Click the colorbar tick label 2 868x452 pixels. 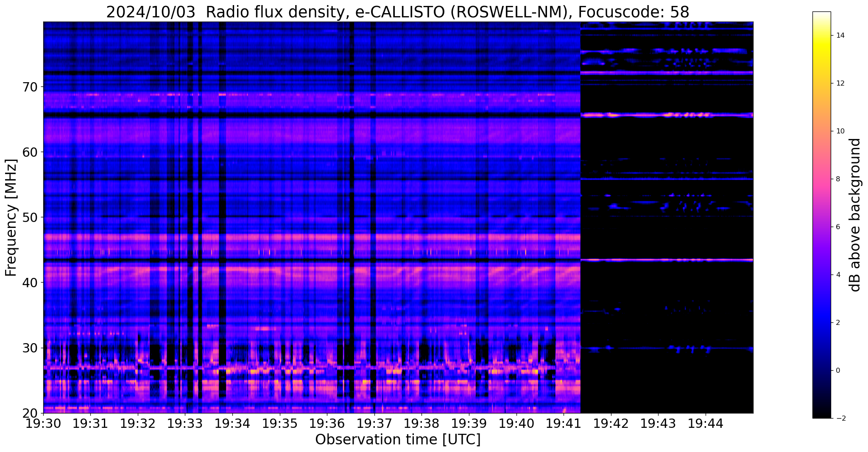coord(837,323)
